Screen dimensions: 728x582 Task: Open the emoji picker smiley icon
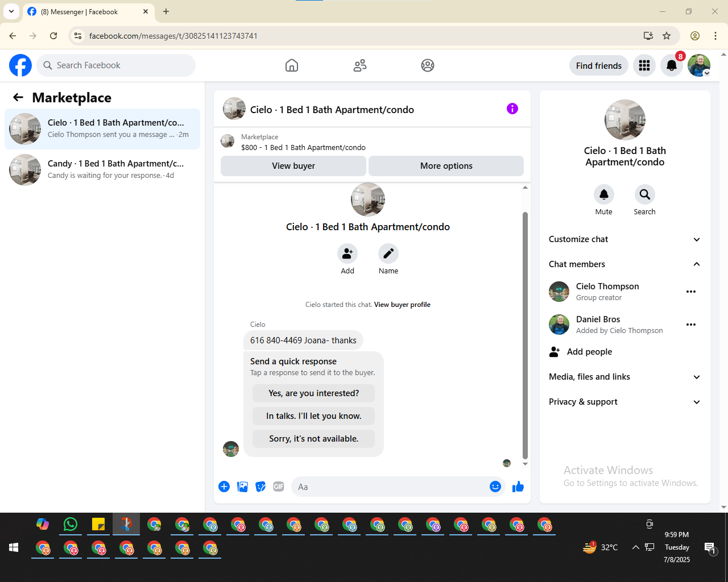point(495,487)
